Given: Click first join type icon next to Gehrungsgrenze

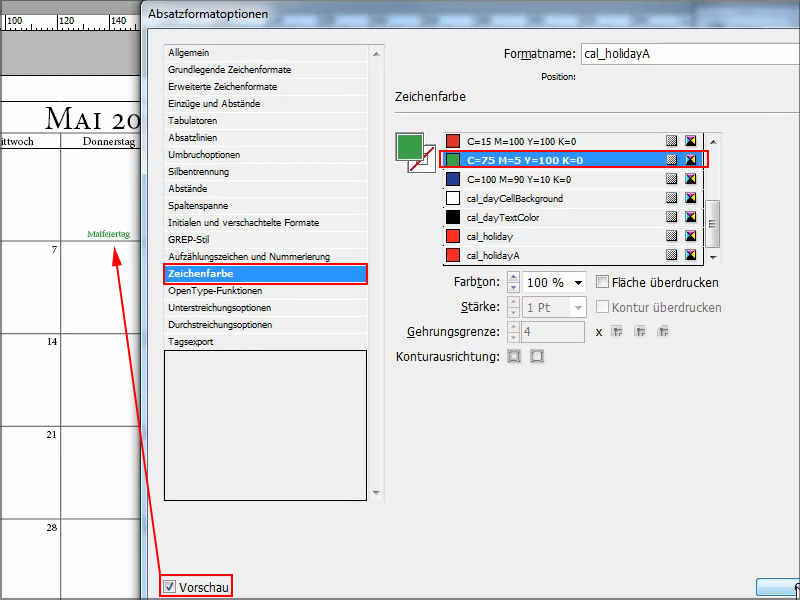Looking at the screenshot, I should (x=617, y=332).
